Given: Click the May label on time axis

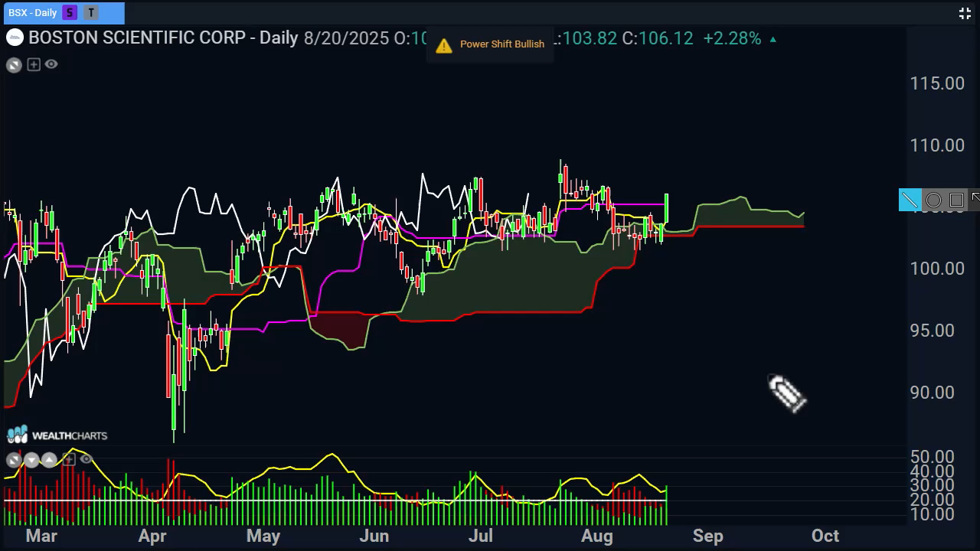Looking at the screenshot, I should coord(263,536).
